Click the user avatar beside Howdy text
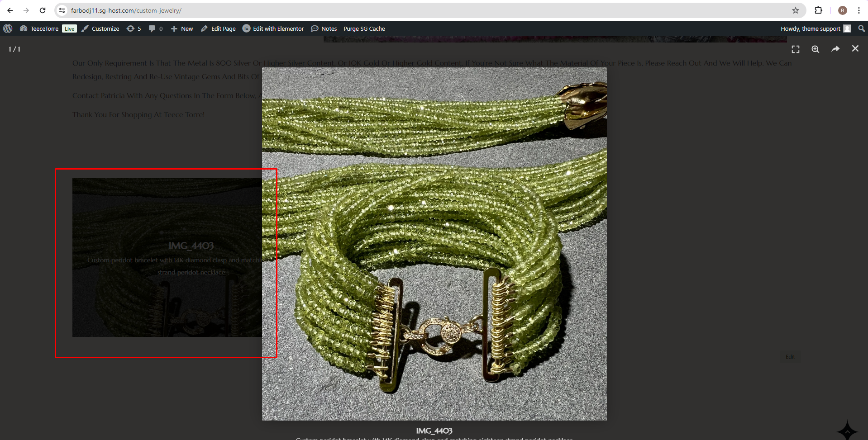 point(847,28)
